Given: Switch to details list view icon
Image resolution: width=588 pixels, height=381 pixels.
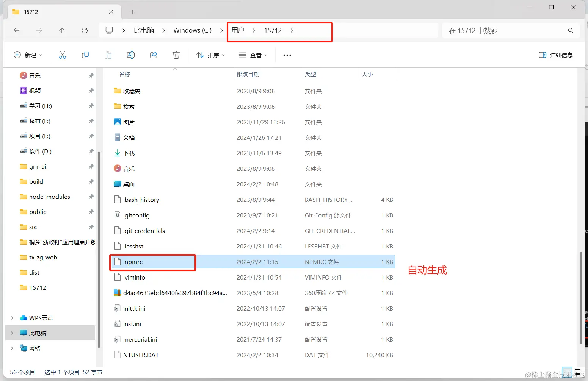Looking at the screenshot, I should tap(568, 372).
